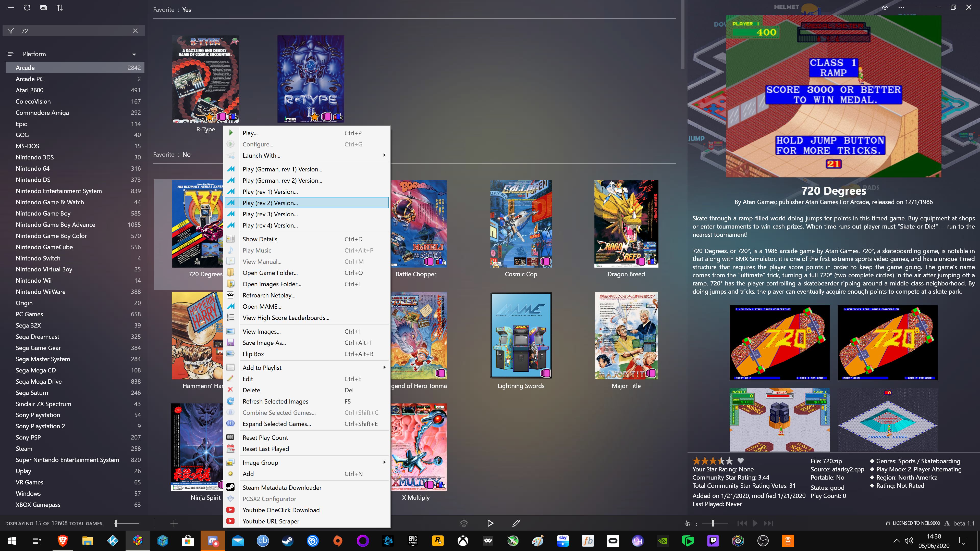Play music with the triangle button

click(755, 524)
